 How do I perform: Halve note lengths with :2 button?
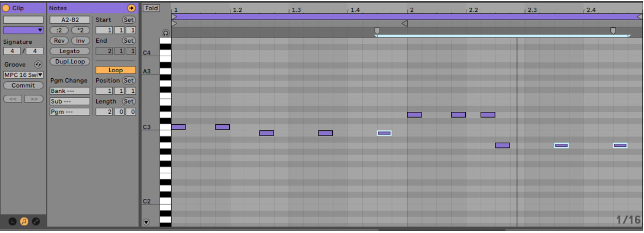coord(59,30)
